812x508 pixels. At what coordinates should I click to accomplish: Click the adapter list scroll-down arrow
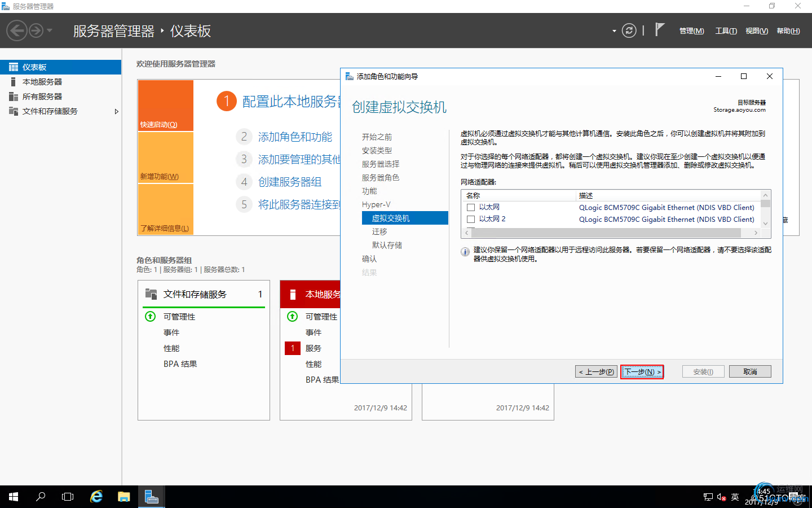[x=765, y=224]
